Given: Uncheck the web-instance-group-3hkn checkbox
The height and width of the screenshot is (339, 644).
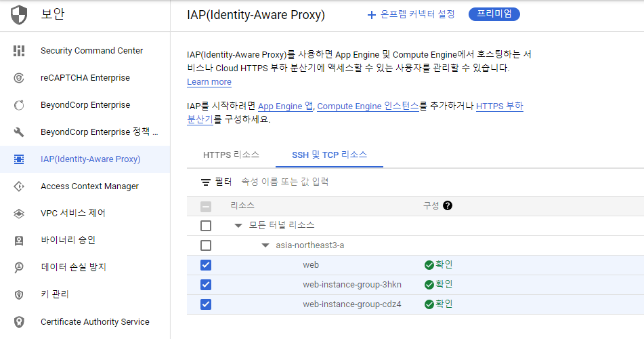Looking at the screenshot, I should tap(206, 285).
